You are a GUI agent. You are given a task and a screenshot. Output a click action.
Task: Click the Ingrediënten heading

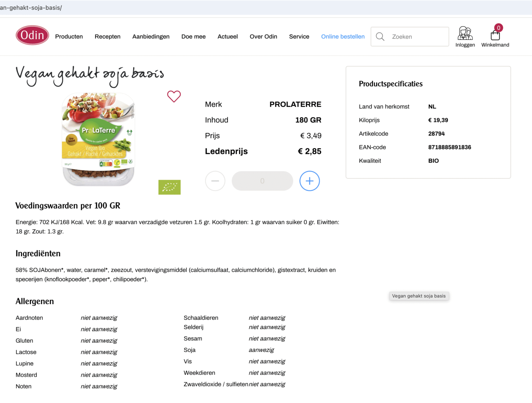pyautogui.click(x=38, y=254)
